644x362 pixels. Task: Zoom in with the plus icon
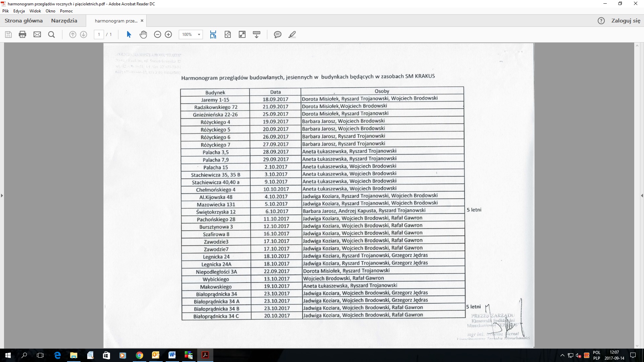168,35
